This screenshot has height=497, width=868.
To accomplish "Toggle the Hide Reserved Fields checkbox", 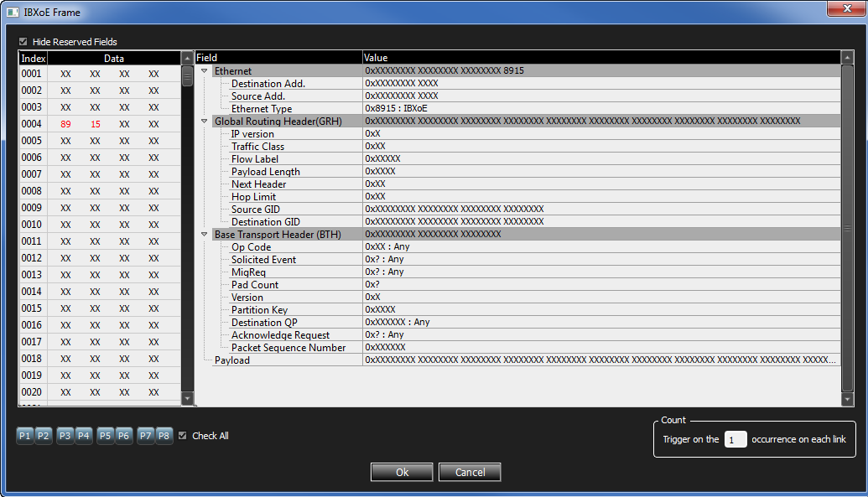I will (23, 42).
